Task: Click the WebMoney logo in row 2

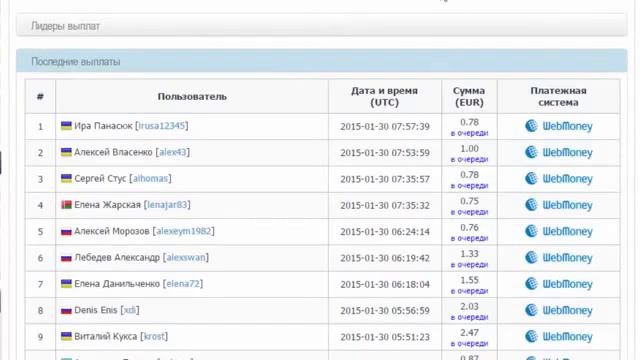Action: [x=558, y=152]
